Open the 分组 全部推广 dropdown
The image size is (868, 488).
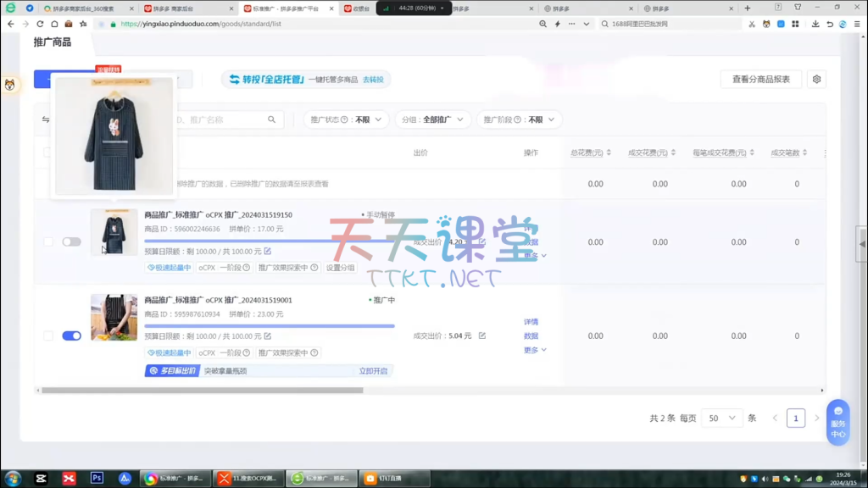433,120
